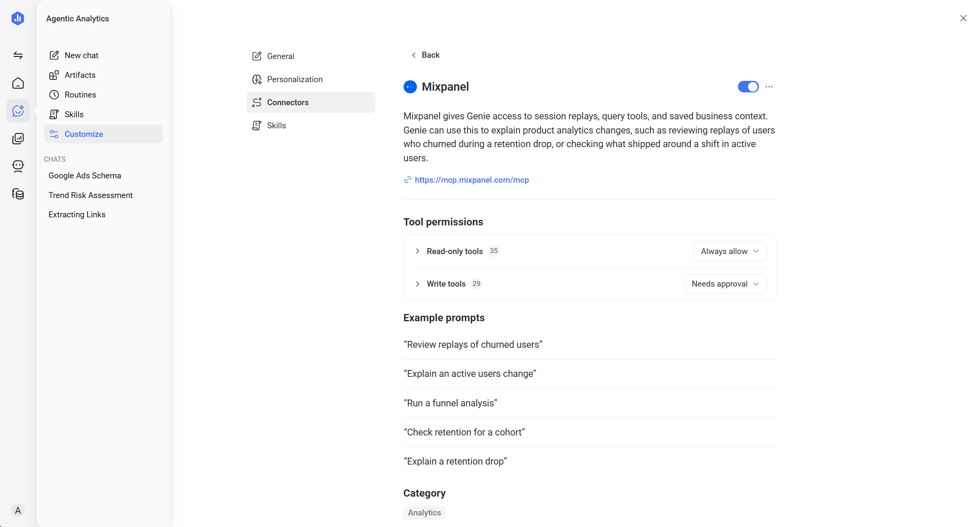Disable the Mixpanel connector toggle
The width and height of the screenshot is (980, 527).
click(748, 87)
